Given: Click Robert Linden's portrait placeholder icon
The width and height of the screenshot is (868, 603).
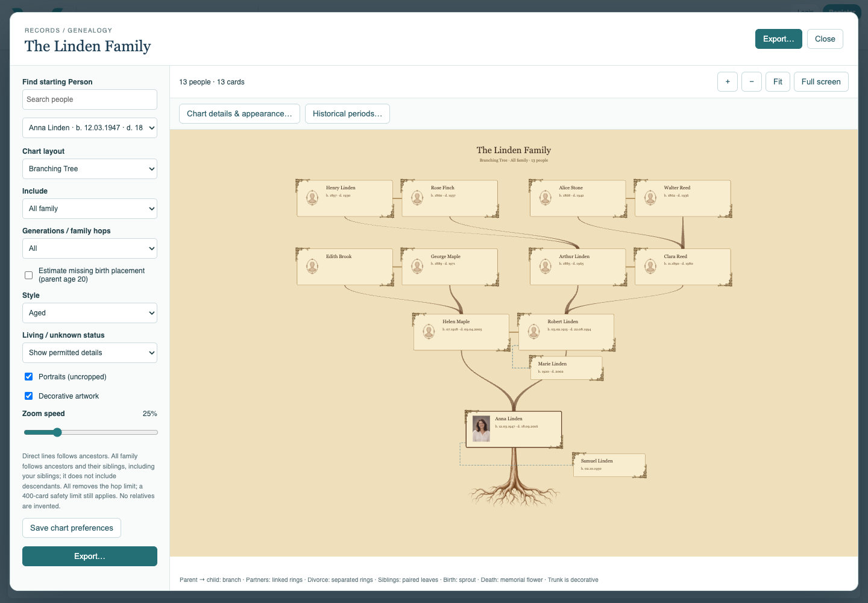Looking at the screenshot, I should click(533, 332).
